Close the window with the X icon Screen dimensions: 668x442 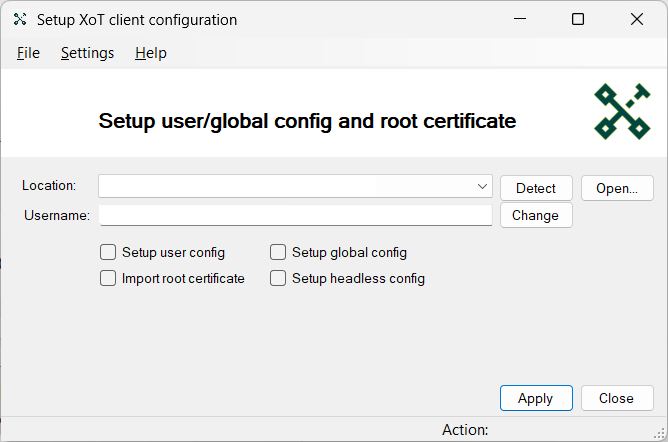pyautogui.click(x=636, y=19)
